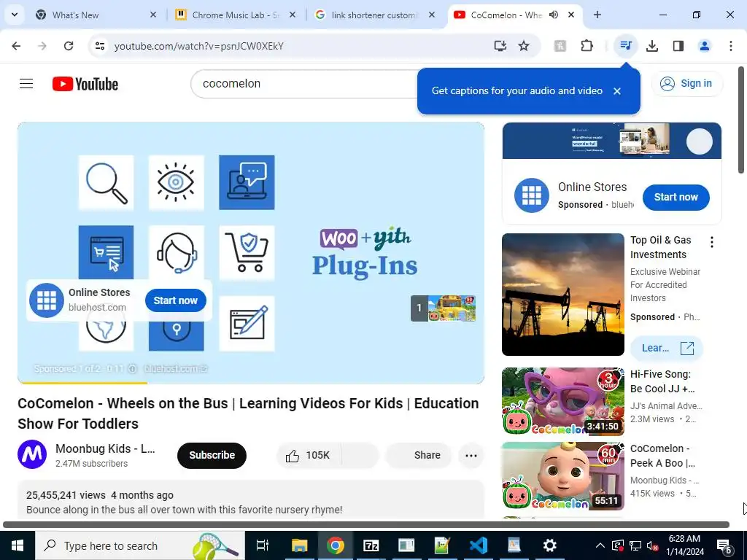
Task: Click the muted volume tray icon
Action: coord(652,545)
